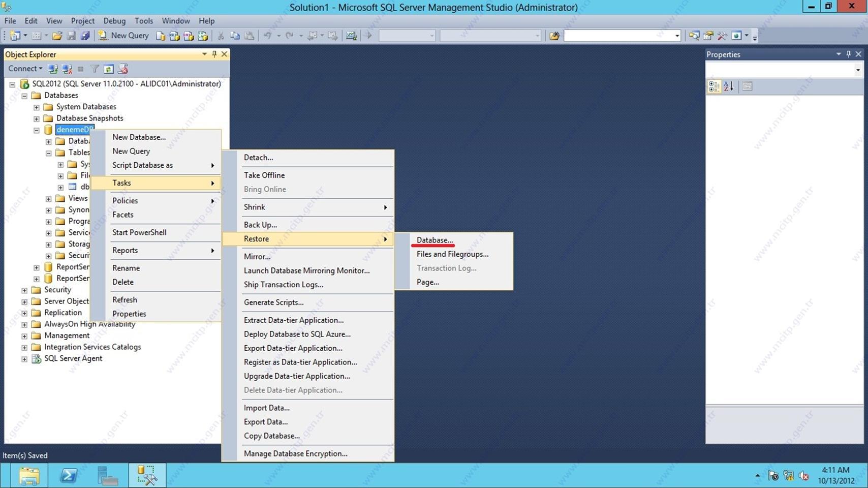Click the Refresh icon in Object Explorer

(x=108, y=69)
